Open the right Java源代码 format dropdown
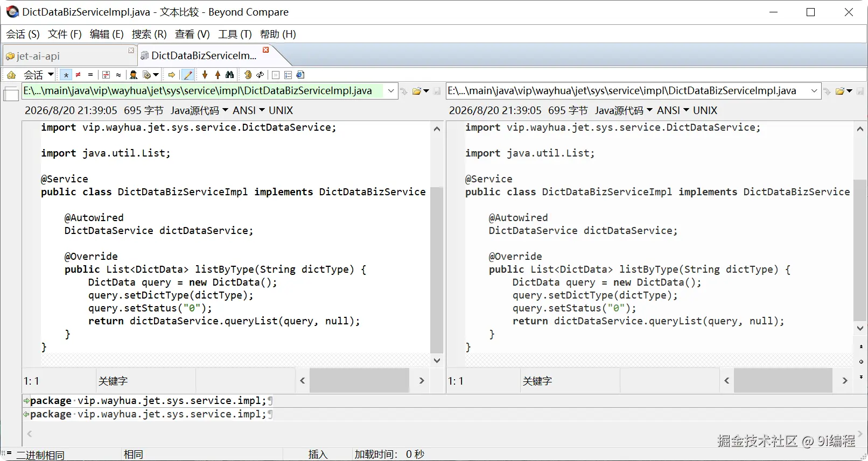 click(x=624, y=110)
